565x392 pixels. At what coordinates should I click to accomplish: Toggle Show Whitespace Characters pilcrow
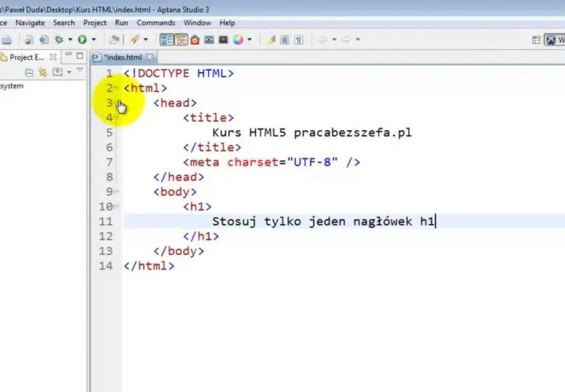(x=299, y=40)
